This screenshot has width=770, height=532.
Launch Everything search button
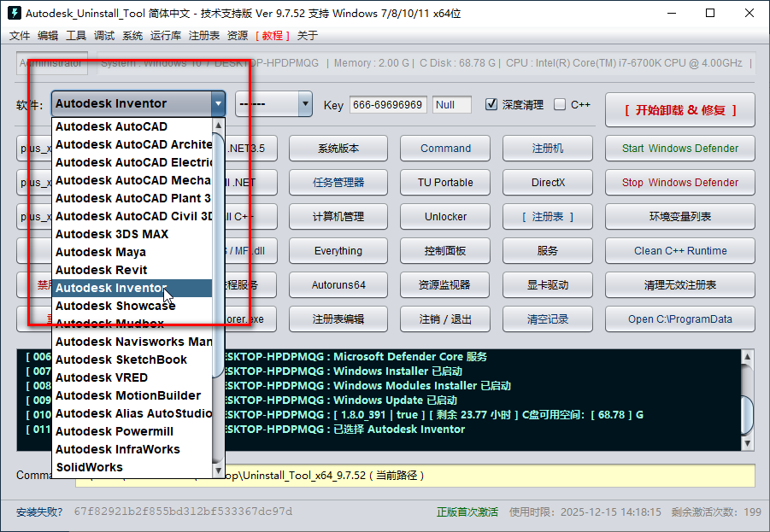(338, 251)
